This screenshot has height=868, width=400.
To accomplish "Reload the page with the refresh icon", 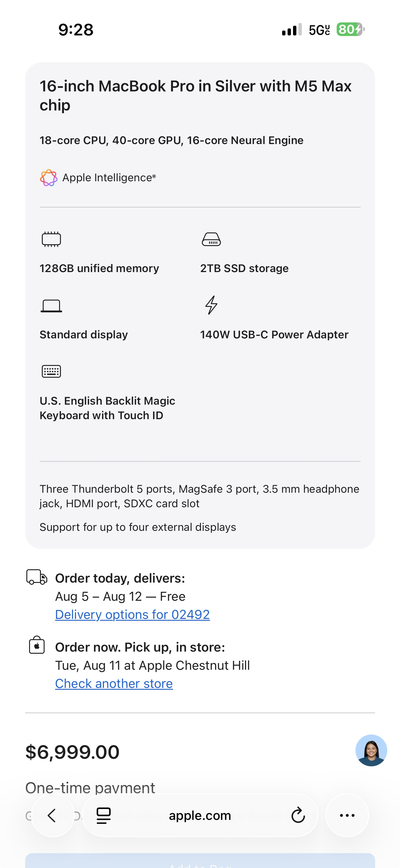I will [x=298, y=815].
